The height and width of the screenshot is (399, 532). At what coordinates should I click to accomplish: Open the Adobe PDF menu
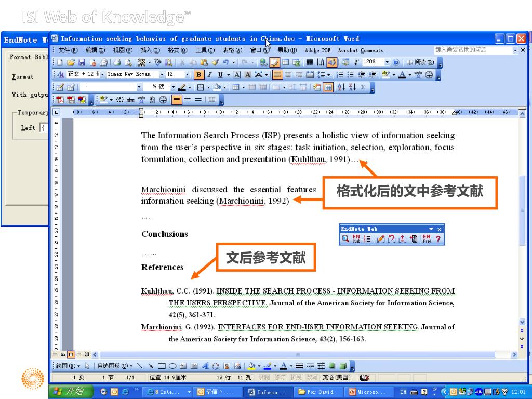coord(317,50)
